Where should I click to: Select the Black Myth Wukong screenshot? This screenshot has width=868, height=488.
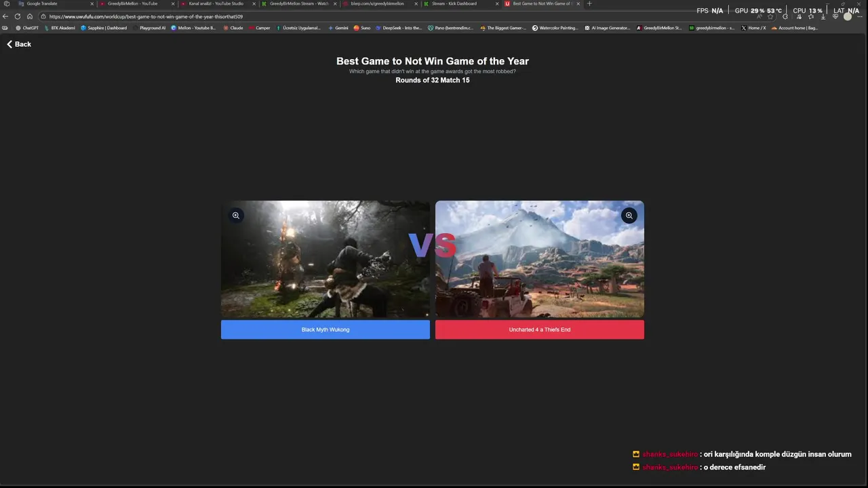point(325,259)
